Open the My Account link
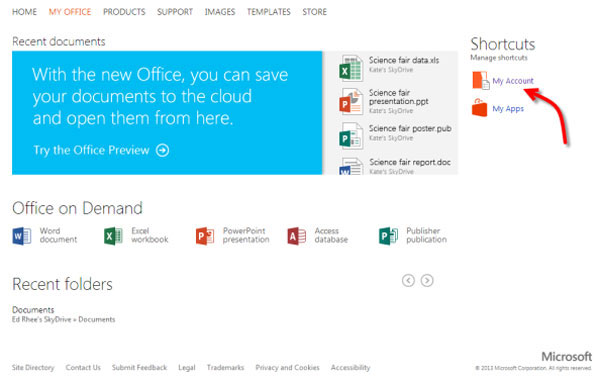 513,81
